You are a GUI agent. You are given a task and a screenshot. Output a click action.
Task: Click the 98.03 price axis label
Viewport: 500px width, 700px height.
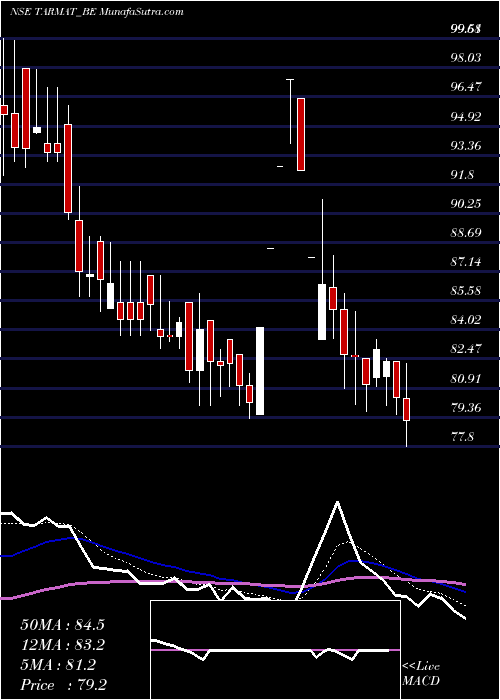[466, 58]
